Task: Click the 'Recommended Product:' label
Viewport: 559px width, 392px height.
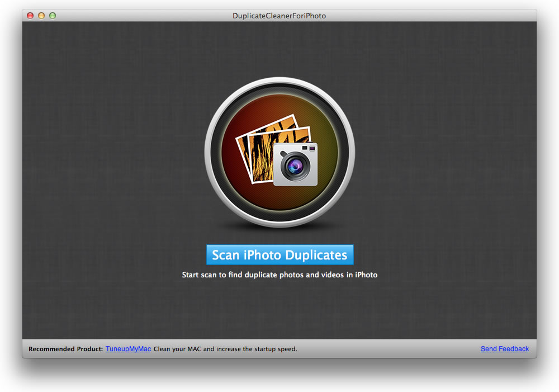Action: (x=65, y=349)
